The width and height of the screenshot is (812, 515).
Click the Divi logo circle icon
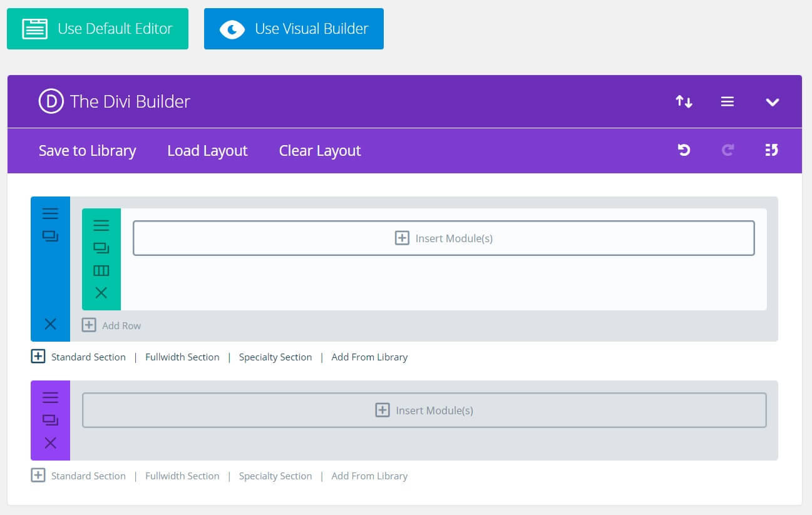click(51, 101)
